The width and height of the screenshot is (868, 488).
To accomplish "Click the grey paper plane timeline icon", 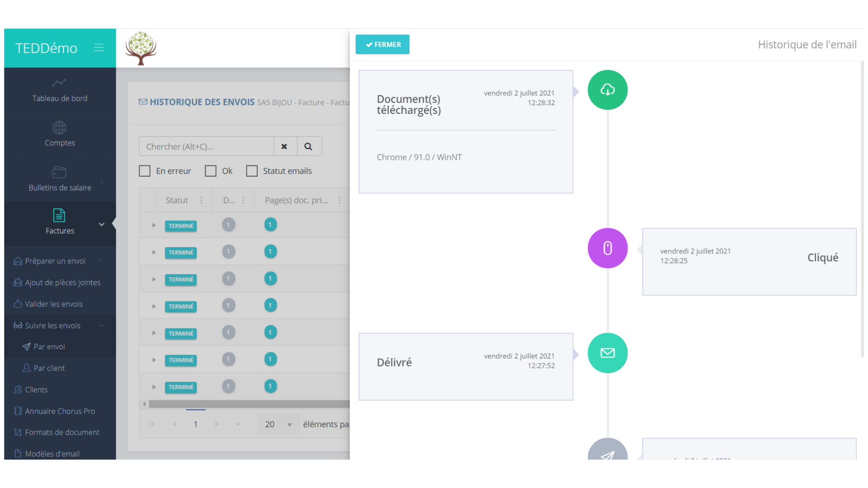I will 608,450.
